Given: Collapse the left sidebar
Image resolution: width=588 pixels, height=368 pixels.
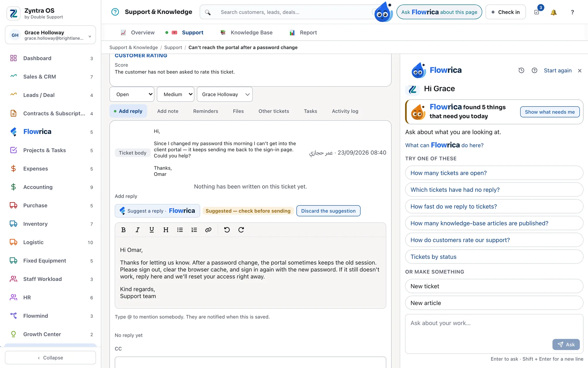Looking at the screenshot, I should click(50, 358).
